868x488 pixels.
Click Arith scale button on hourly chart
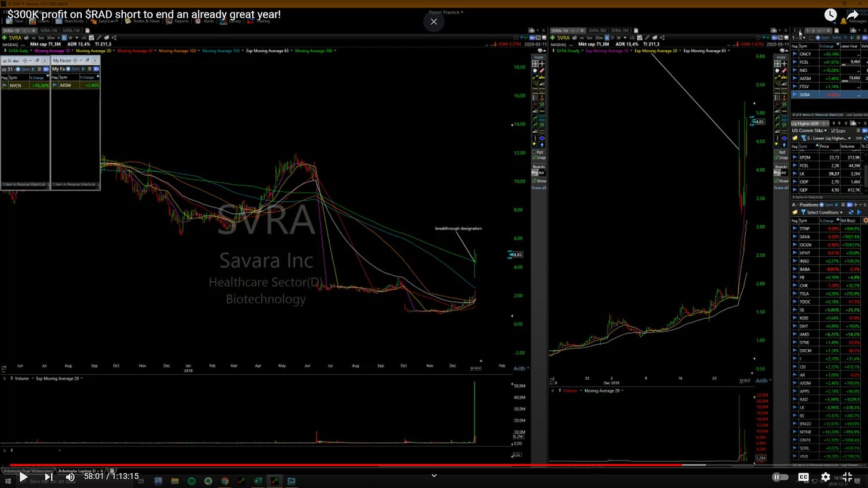pos(761,380)
